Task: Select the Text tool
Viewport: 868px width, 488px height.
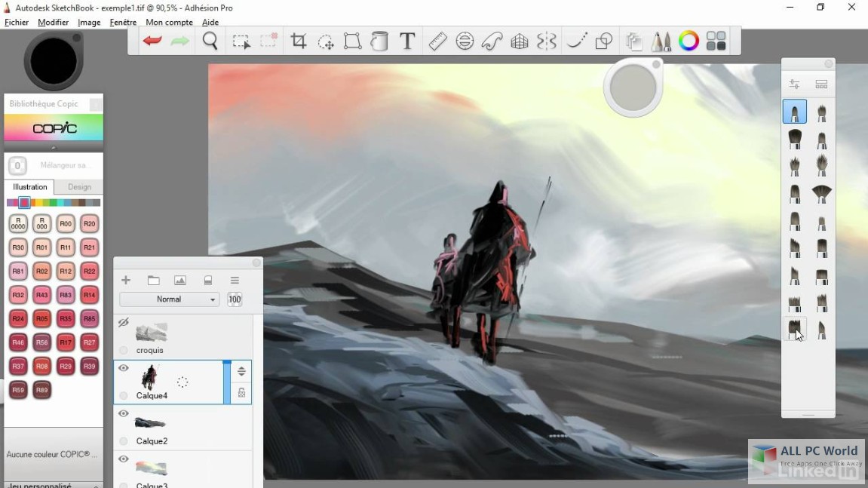Action: click(407, 41)
